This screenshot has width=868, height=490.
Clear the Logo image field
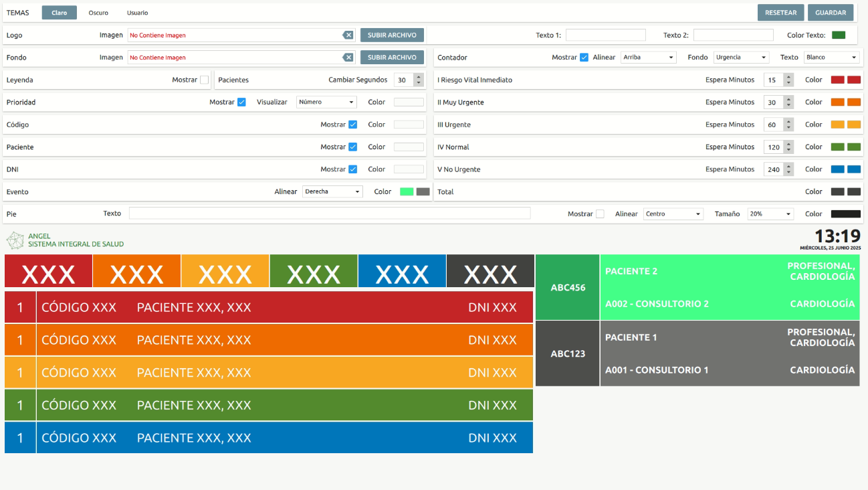(x=348, y=35)
